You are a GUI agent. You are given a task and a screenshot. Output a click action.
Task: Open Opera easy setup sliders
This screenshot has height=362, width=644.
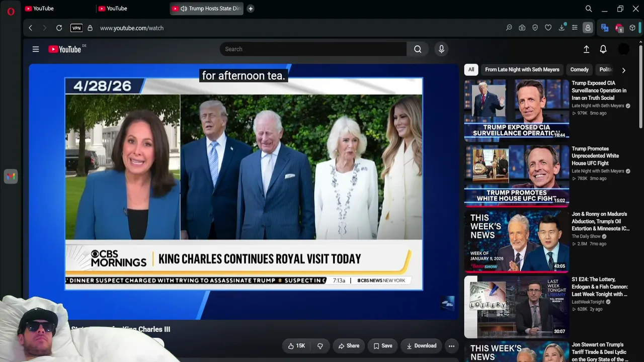(x=575, y=28)
